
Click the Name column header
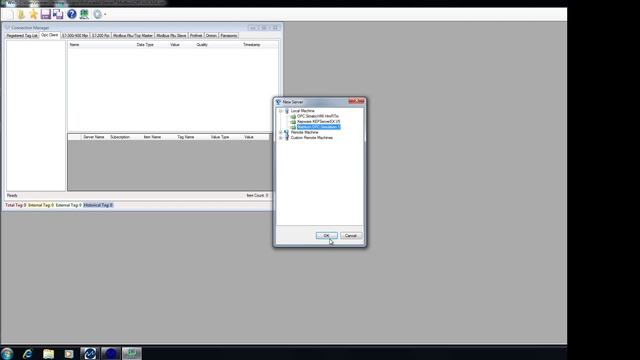[74, 45]
